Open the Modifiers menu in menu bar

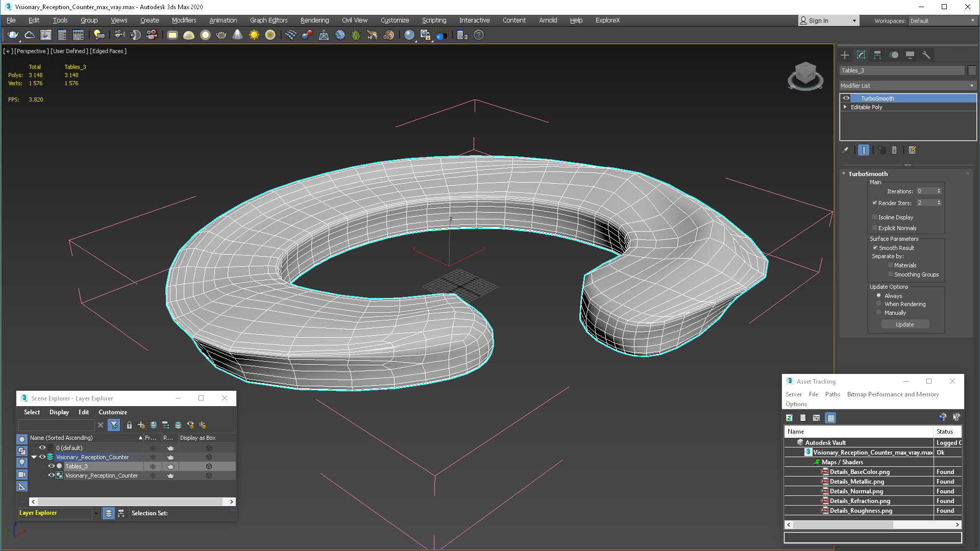182,20
